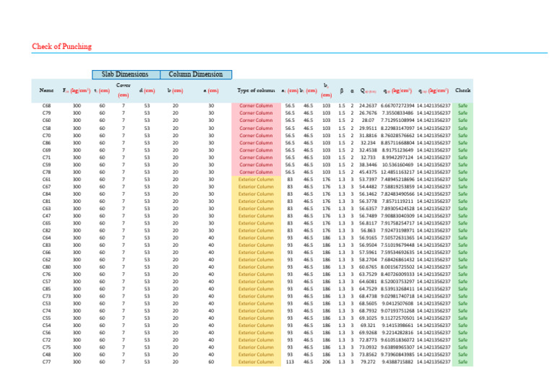
Task: Select the Check column header
Action: click(463, 90)
